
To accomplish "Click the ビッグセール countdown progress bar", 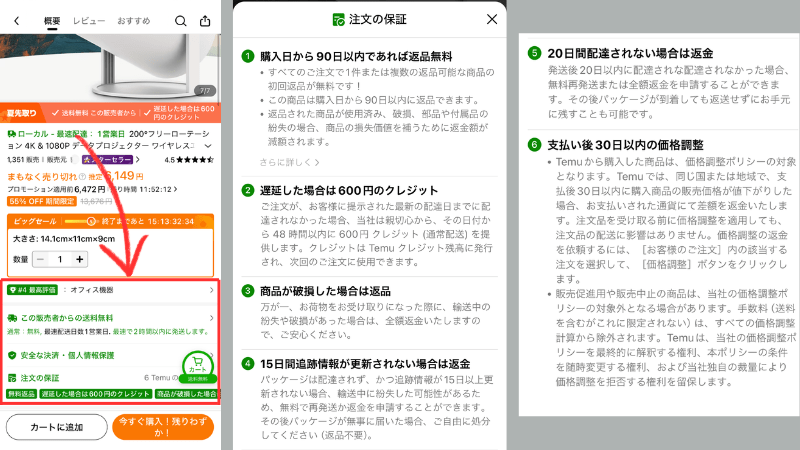I will [x=81, y=221].
